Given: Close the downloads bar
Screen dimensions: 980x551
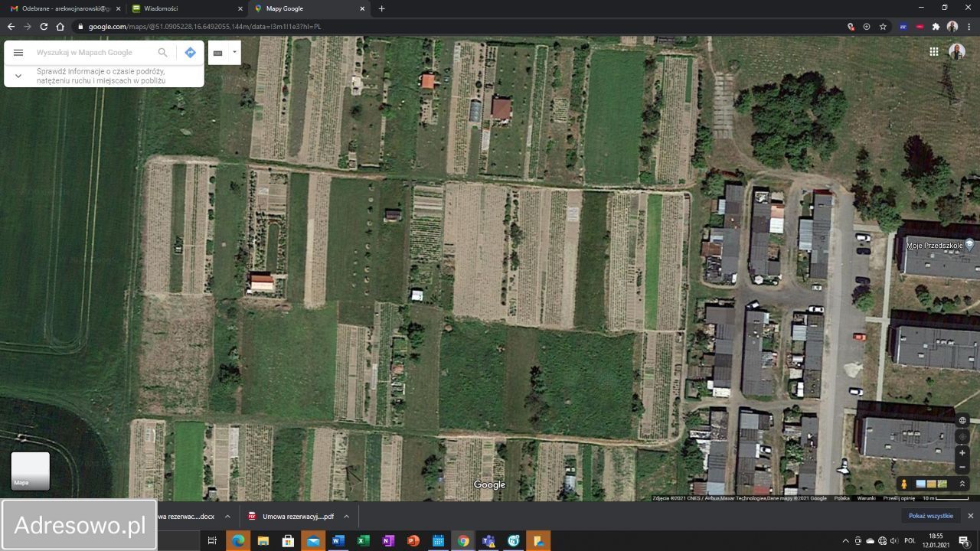Looking at the screenshot, I should (x=971, y=516).
